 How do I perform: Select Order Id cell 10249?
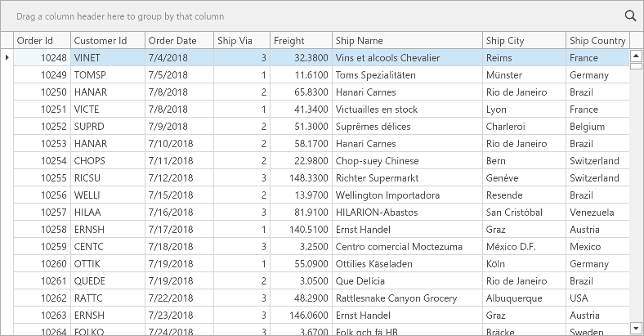[x=42, y=74]
